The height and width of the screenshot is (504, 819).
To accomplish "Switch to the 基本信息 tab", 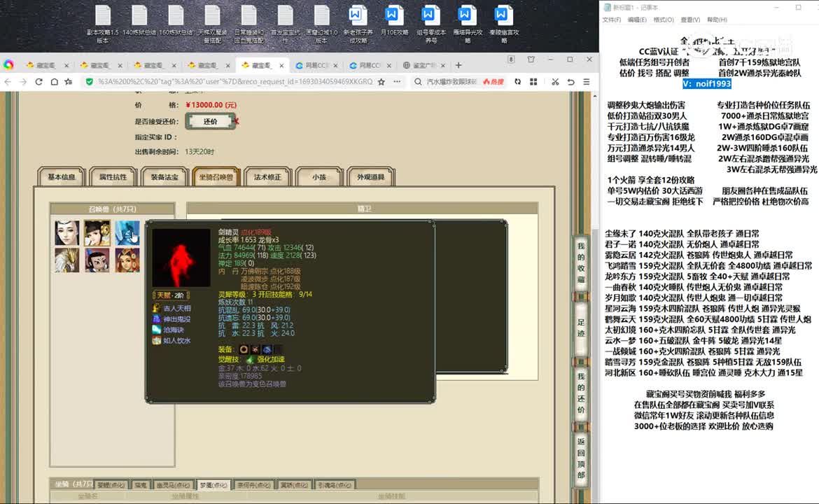I will tap(62, 177).
